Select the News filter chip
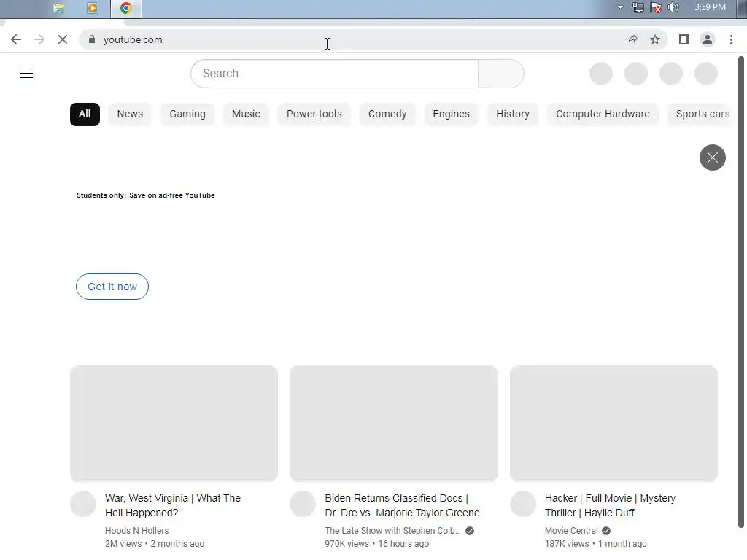 pyautogui.click(x=130, y=114)
